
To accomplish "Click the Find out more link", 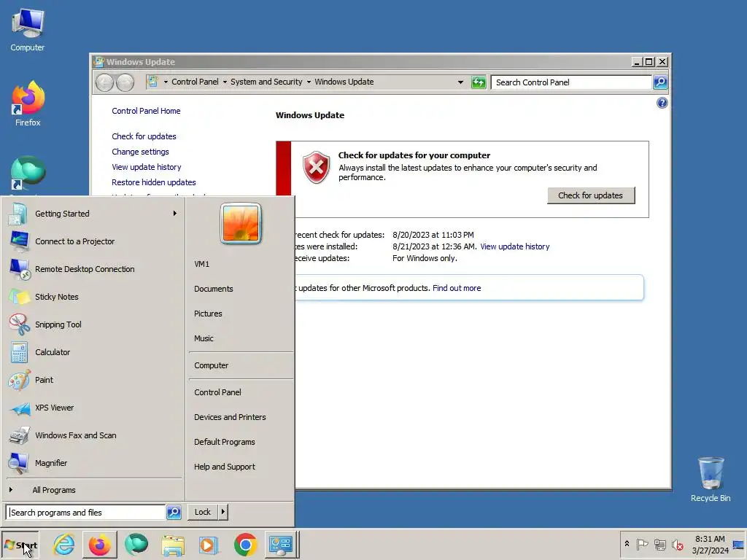I will (457, 287).
